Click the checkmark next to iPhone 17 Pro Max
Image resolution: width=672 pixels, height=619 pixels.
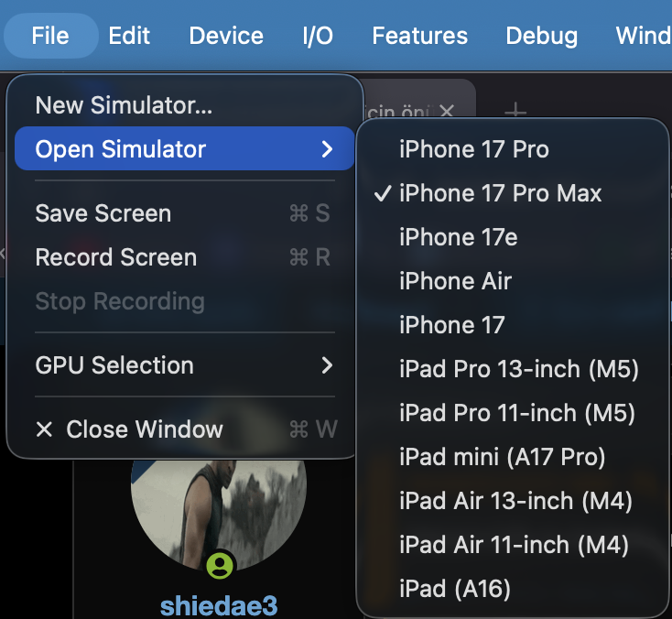[383, 193]
